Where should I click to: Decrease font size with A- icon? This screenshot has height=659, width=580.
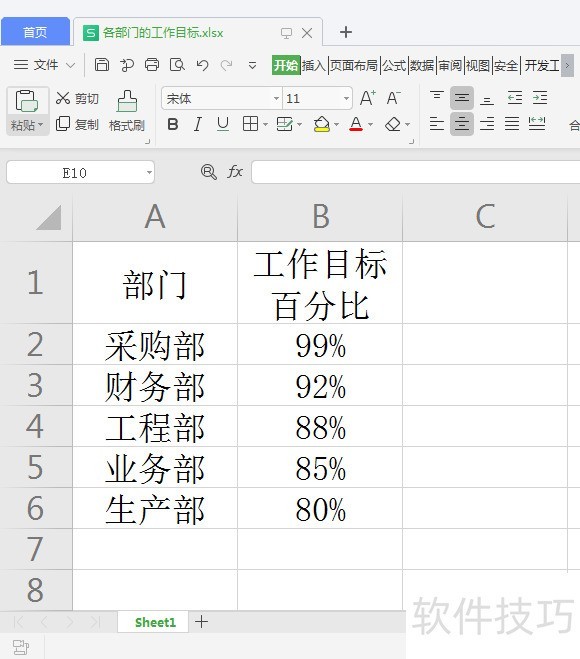click(393, 98)
